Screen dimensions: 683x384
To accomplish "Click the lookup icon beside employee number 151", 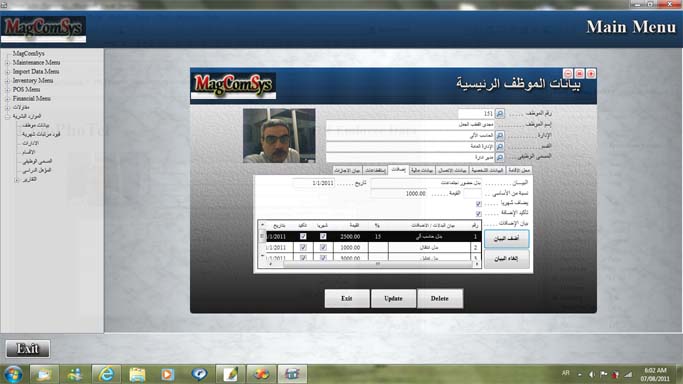I will tap(500, 114).
